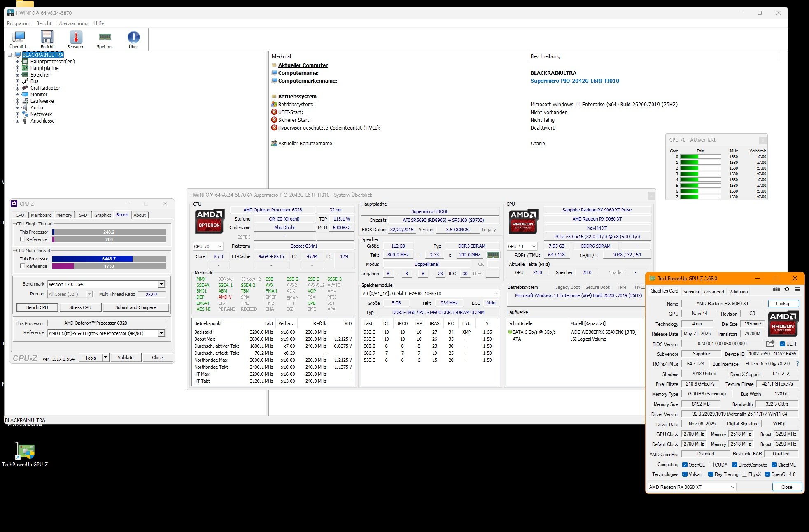Click the Über info icon

(133, 38)
